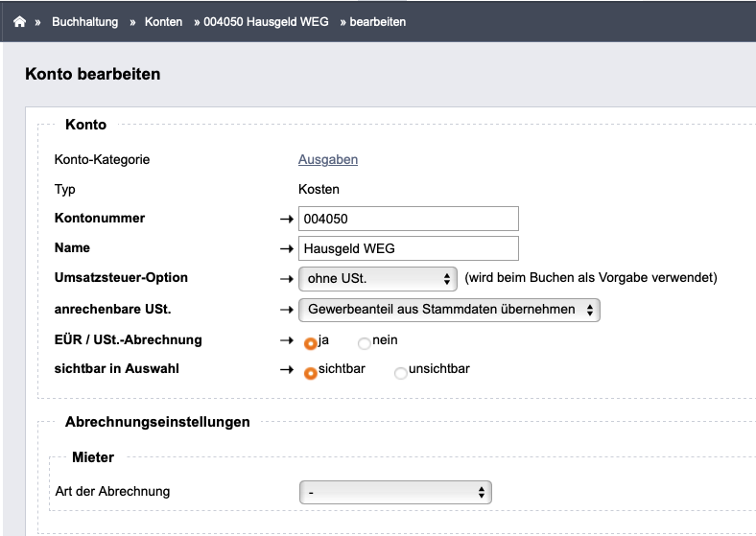
Task: Click the Konto-Kategorie label
Action: [x=103, y=159]
